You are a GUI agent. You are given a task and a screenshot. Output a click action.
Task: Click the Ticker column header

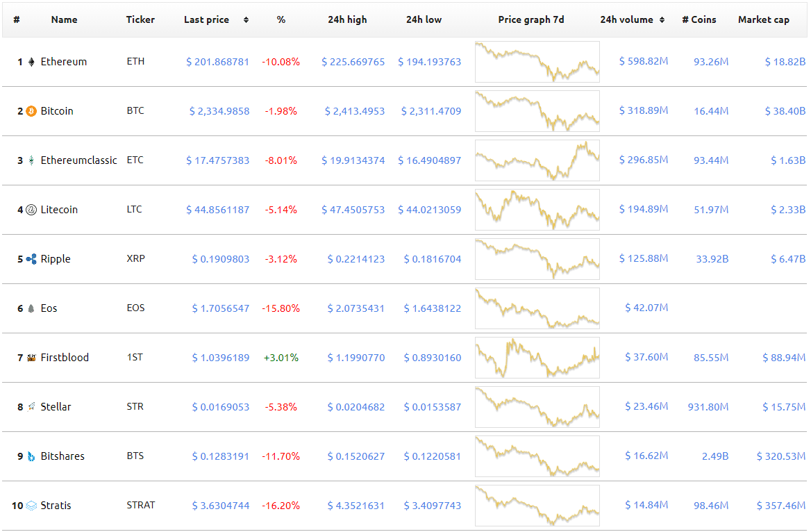click(x=140, y=19)
